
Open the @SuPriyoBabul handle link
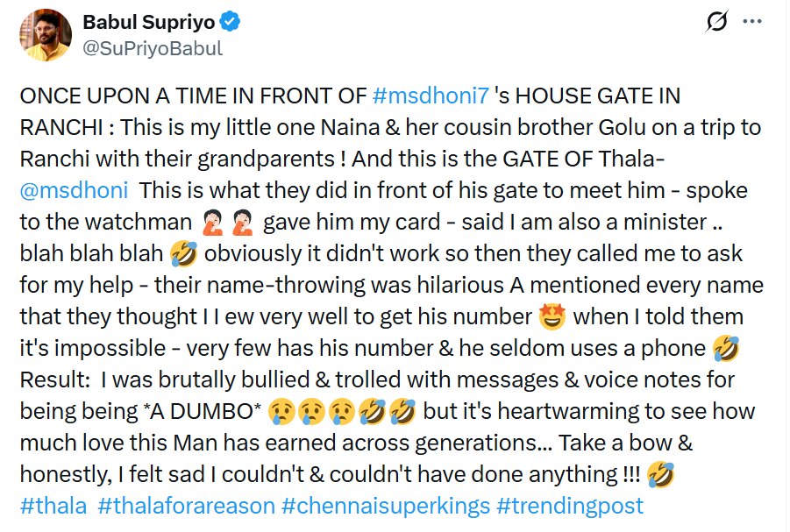(152, 48)
